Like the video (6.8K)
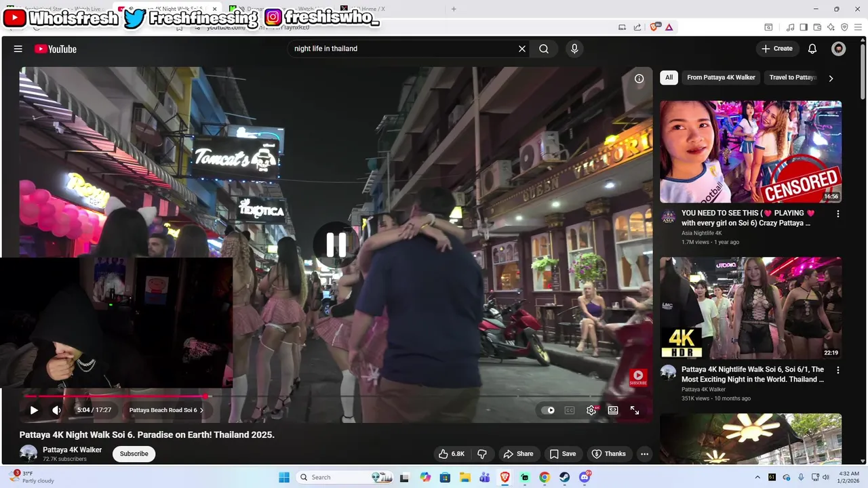Screen dimensions: 868x488 452,453
